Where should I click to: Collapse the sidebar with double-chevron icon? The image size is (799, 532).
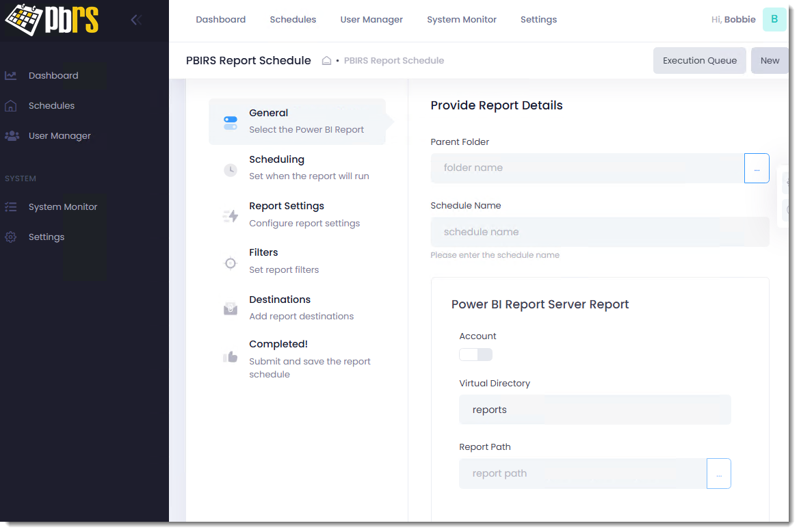(x=136, y=20)
